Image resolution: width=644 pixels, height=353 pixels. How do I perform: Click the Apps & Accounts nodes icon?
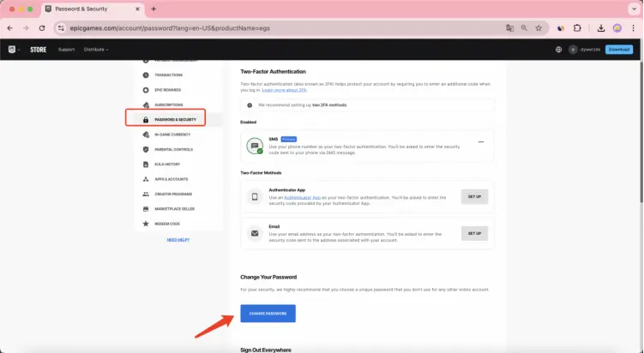point(146,179)
